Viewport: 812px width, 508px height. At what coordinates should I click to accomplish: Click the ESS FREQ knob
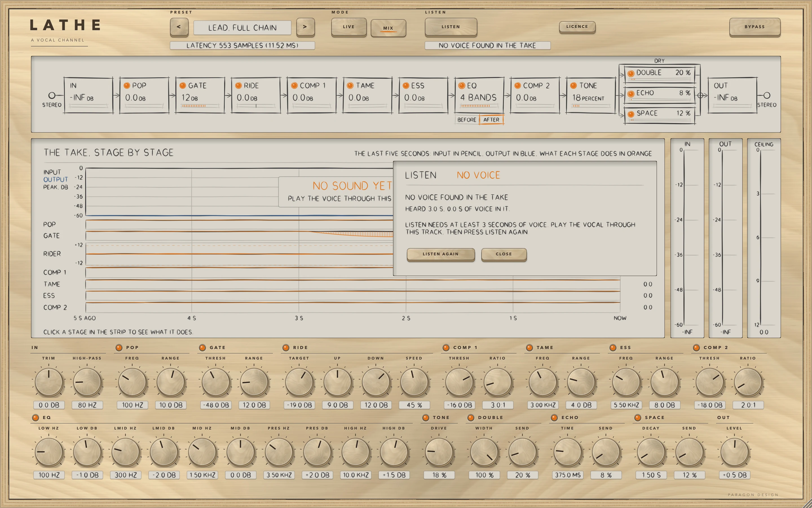tap(626, 382)
